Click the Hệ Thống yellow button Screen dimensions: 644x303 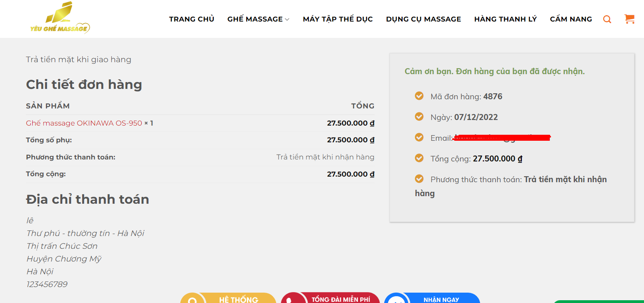[228, 298]
